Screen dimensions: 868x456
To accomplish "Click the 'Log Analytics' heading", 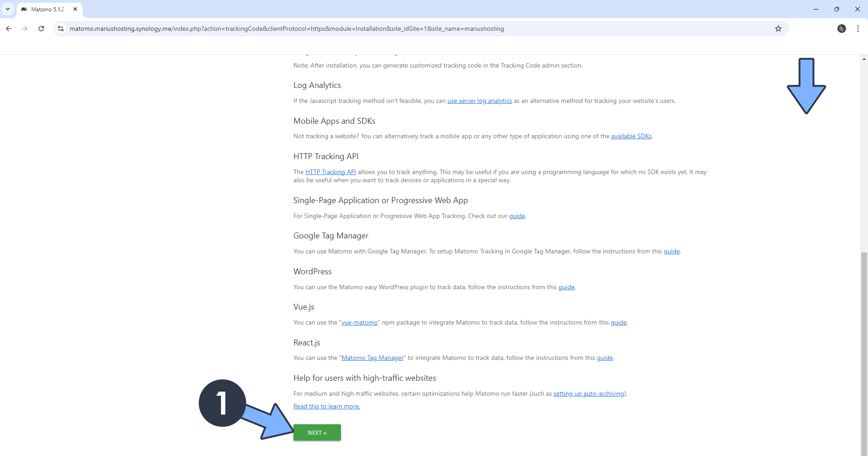I will coord(317,85).
